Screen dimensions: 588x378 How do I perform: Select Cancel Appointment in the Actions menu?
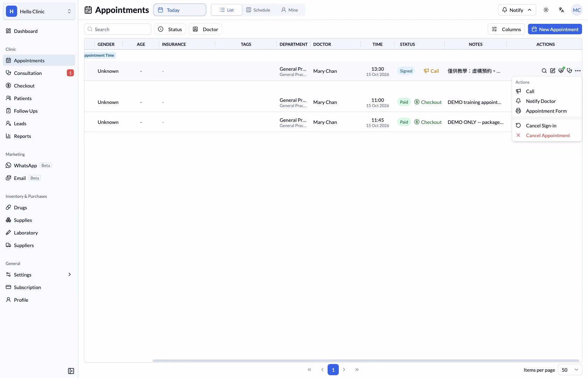547,135
